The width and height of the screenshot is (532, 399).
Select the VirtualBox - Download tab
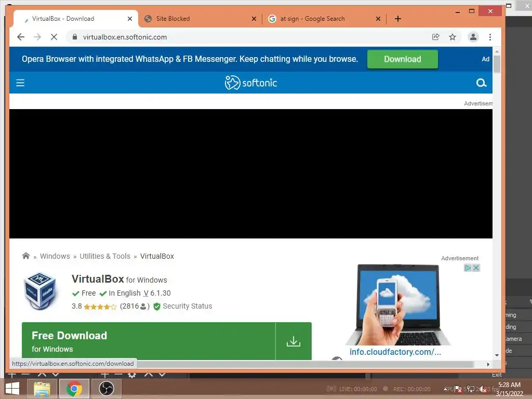pyautogui.click(x=75, y=19)
